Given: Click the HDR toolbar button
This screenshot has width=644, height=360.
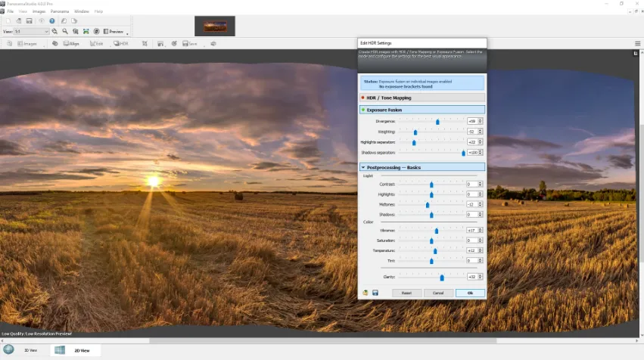Looking at the screenshot, I should click(x=121, y=44).
